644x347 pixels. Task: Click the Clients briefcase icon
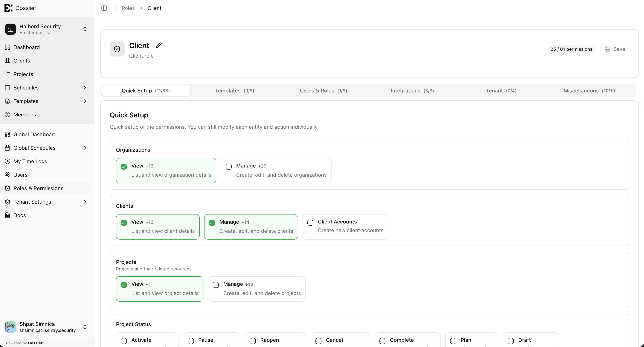coord(7,61)
